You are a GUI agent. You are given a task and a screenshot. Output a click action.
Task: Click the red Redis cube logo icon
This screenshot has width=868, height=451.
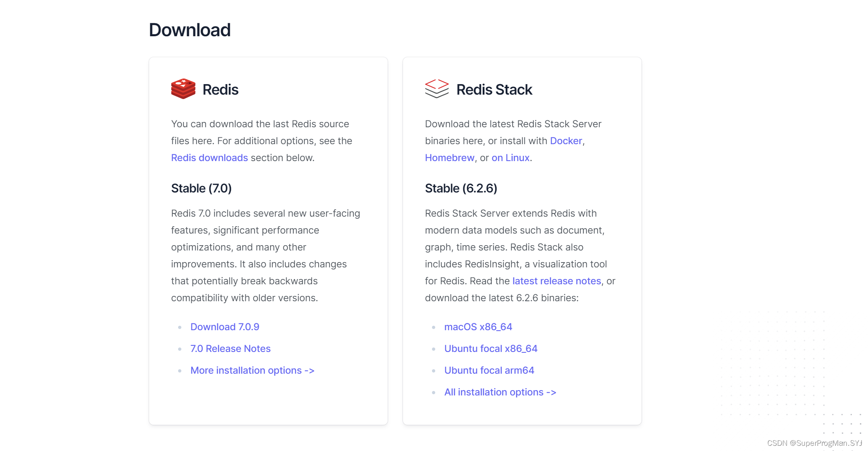click(183, 89)
